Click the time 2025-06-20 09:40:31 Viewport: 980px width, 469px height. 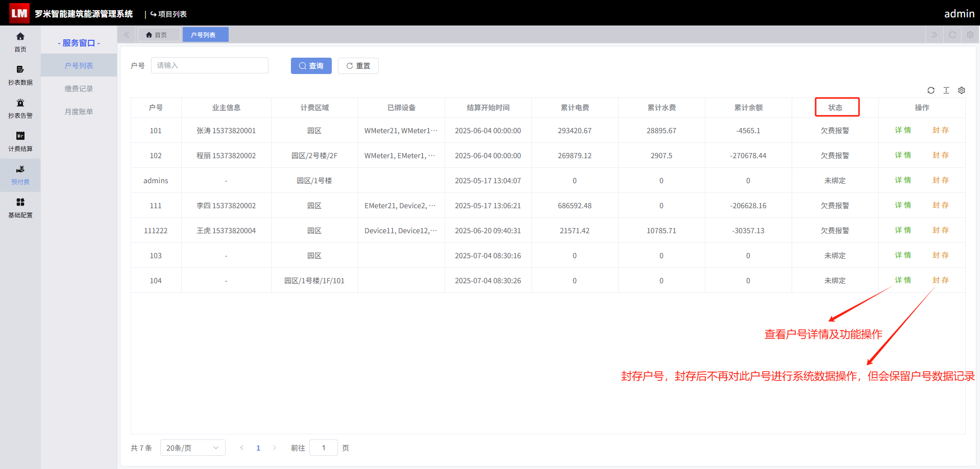(488, 231)
